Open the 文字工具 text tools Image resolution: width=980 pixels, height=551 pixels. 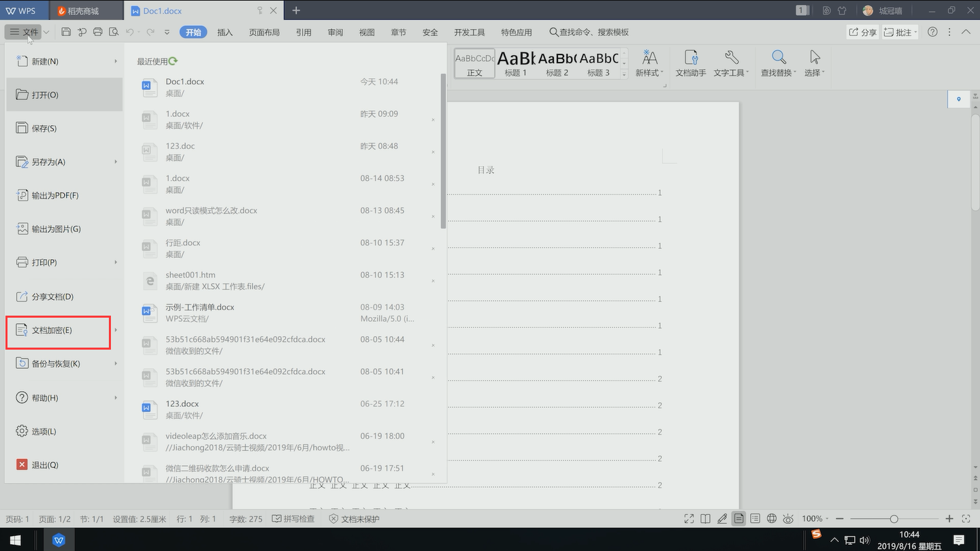pyautogui.click(x=731, y=63)
